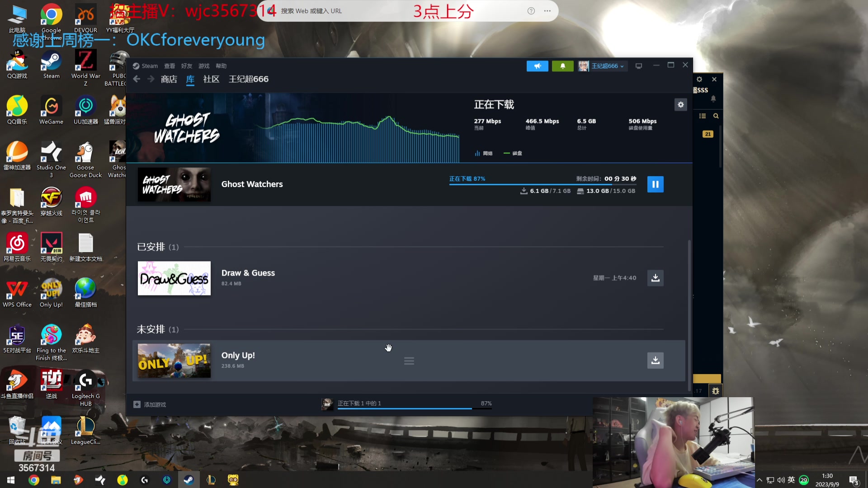Image resolution: width=868 pixels, height=488 pixels.
Task: Click the reorder handle on Only Up! row
Action: point(409,361)
